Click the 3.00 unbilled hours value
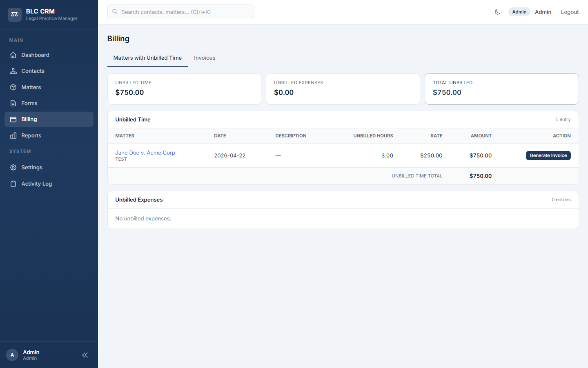 pyautogui.click(x=387, y=156)
